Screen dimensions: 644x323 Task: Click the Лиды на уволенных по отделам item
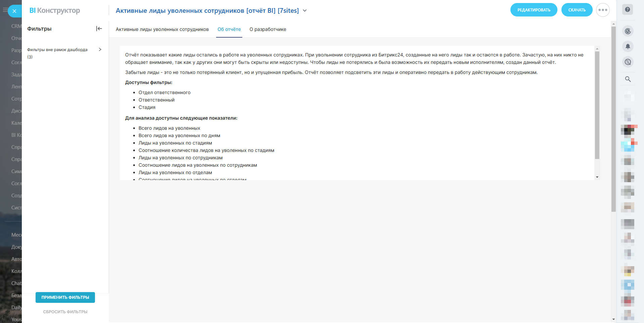[x=175, y=172]
